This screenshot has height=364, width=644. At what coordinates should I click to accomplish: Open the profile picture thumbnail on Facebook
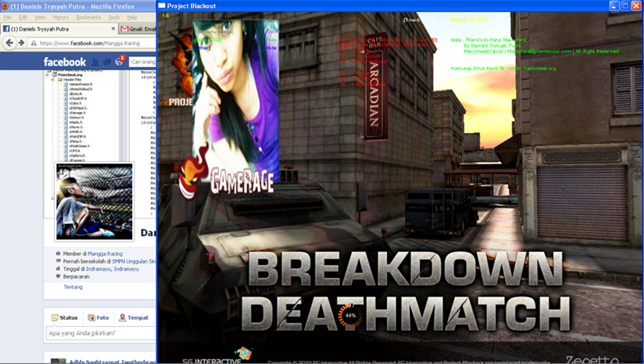[94, 201]
